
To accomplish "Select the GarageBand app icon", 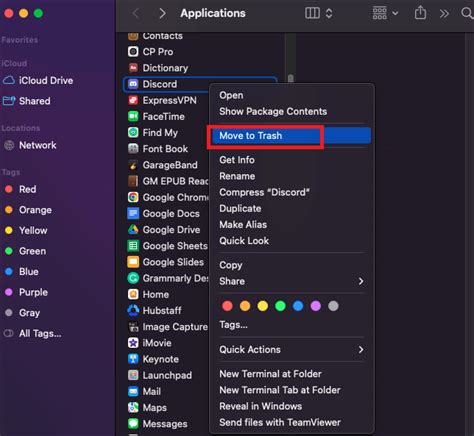I will (x=133, y=165).
